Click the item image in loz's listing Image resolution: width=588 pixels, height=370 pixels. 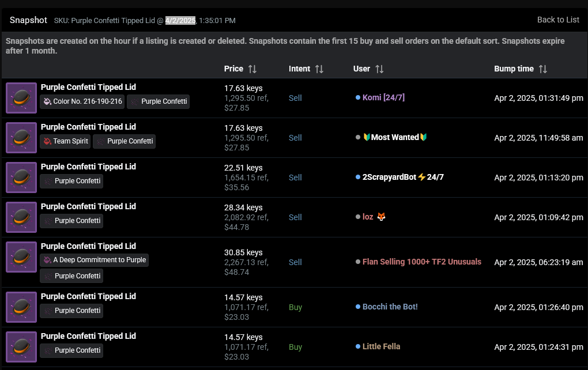pos(21,217)
